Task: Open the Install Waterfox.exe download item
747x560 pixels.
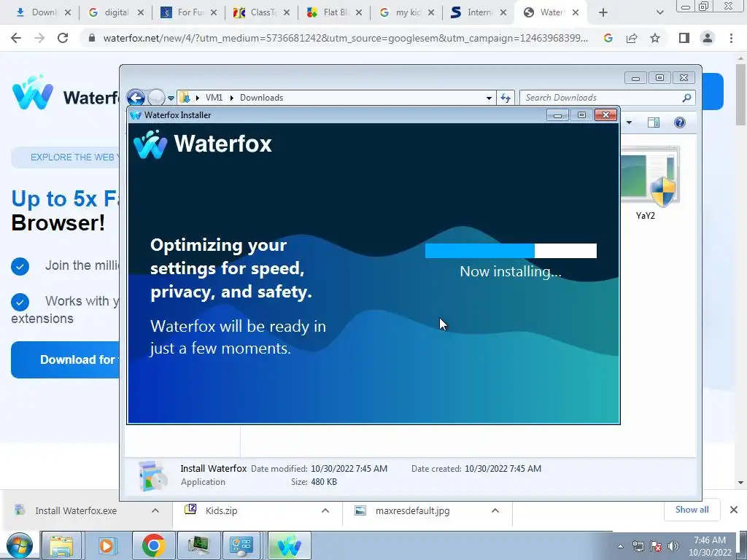Action: pyautogui.click(x=76, y=510)
